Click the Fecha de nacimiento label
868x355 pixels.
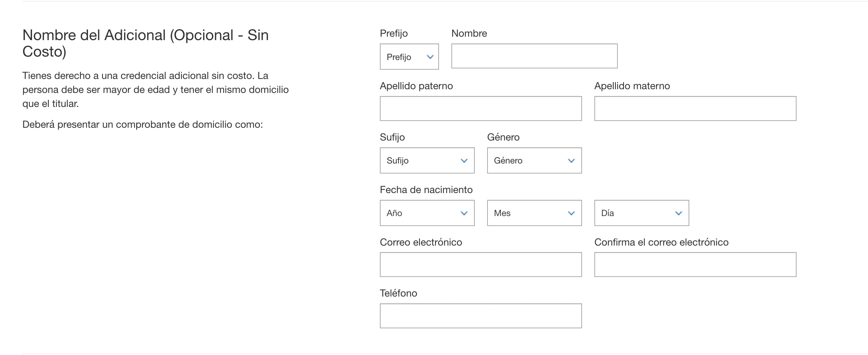point(426,190)
